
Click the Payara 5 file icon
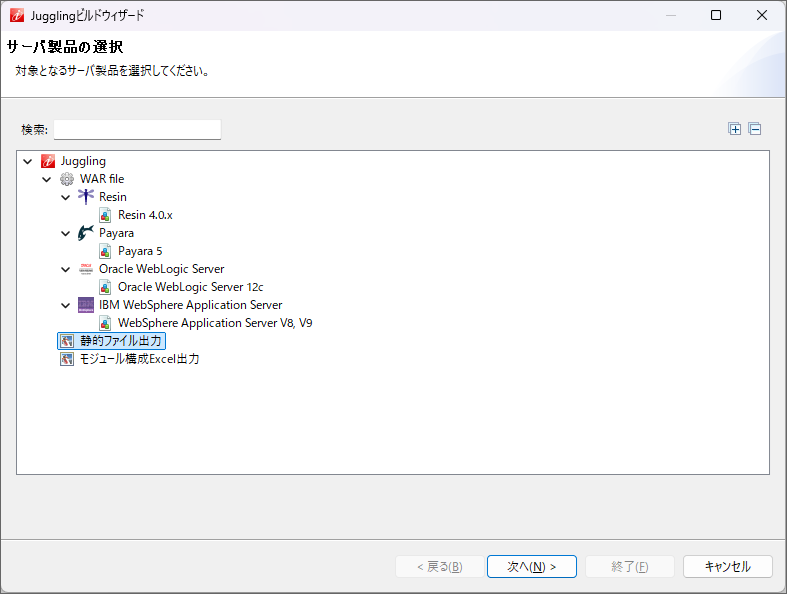105,251
